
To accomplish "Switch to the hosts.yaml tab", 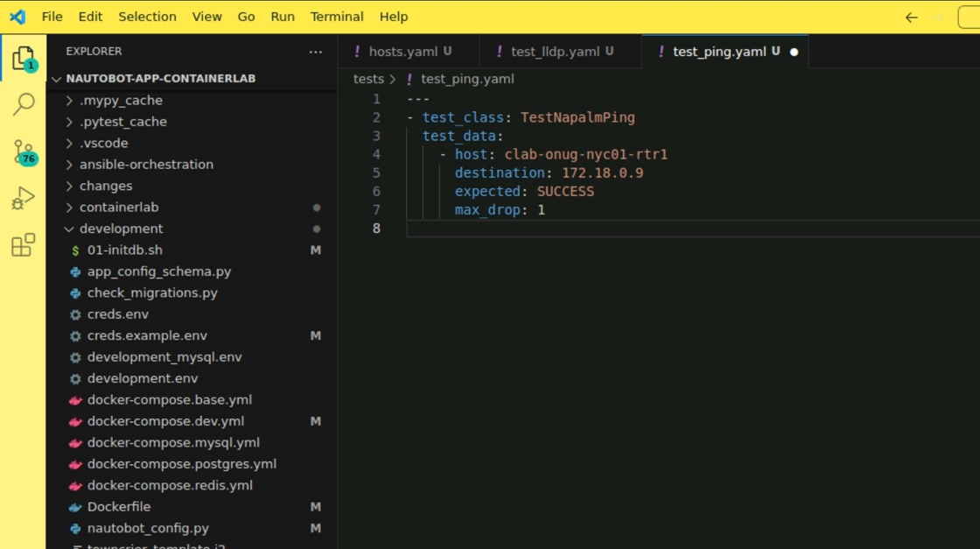I will click(402, 52).
